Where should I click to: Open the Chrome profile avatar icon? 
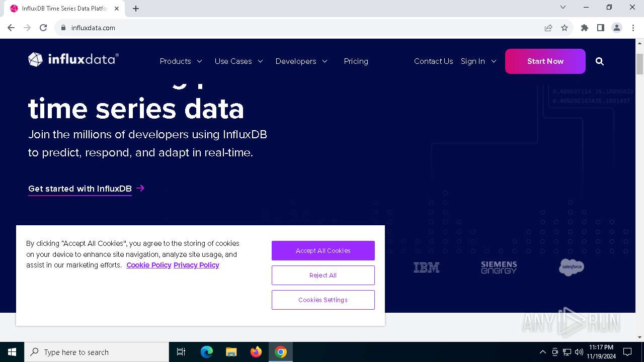[x=617, y=28]
